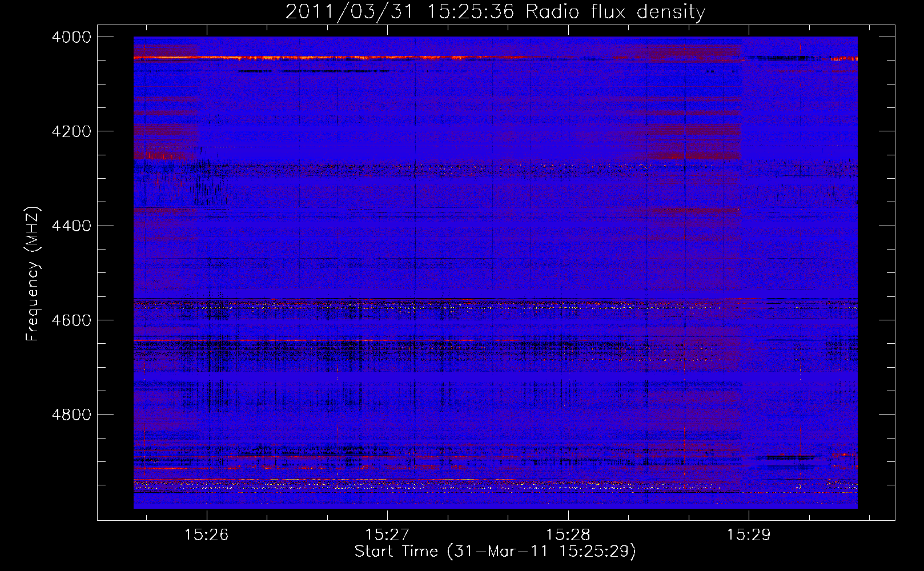
Task: Click the '15:28' time axis label
Action: tap(568, 535)
